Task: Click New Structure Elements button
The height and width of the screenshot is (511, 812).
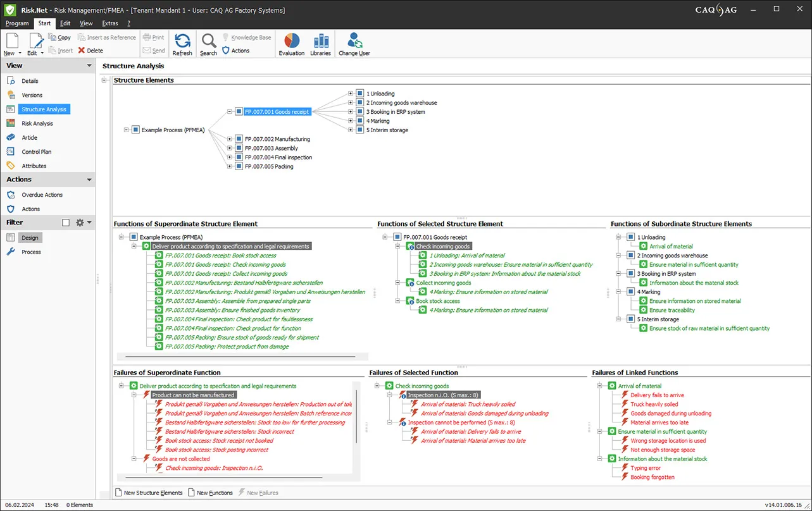Action: (x=149, y=493)
